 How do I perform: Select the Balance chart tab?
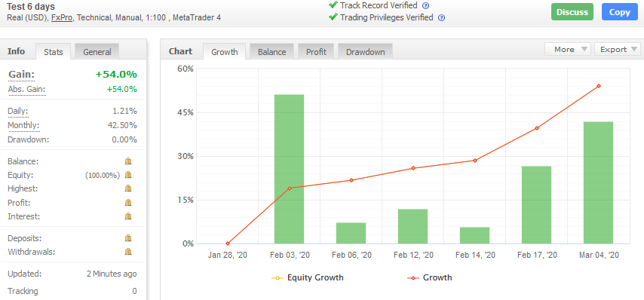[271, 52]
